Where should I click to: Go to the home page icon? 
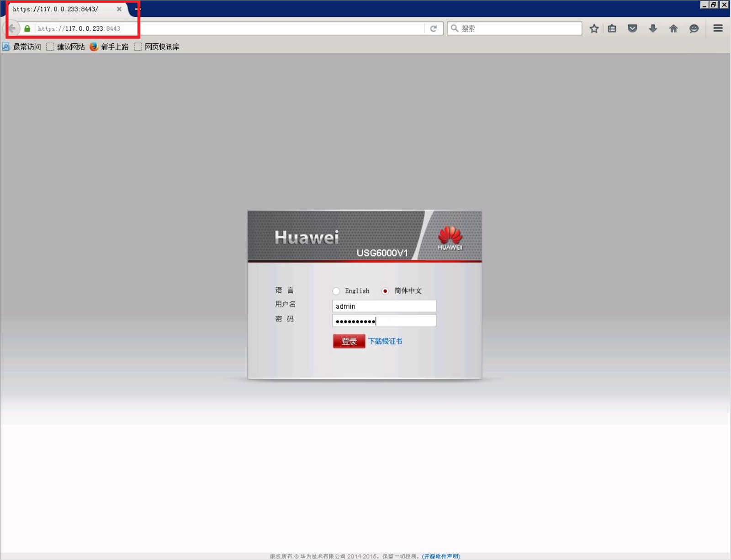(673, 28)
